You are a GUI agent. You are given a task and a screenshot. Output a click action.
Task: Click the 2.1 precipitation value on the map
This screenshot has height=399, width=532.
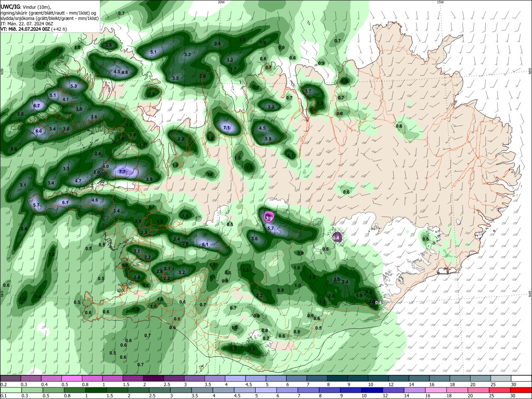[291, 156]
